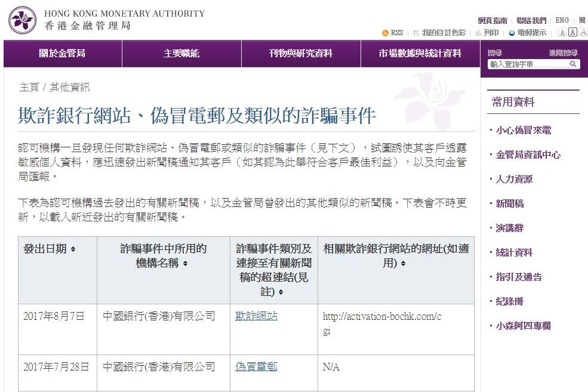The height and width of the screenshot is (392, 588).
Task: Open the RSS feed icon
Action: click(386, 33)
